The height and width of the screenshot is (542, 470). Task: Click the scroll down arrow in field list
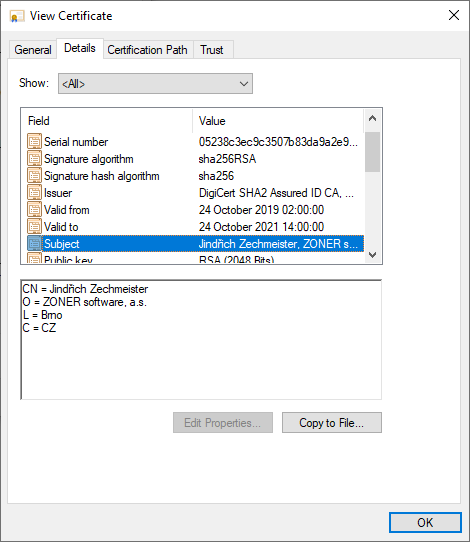[x=372, y=255]
